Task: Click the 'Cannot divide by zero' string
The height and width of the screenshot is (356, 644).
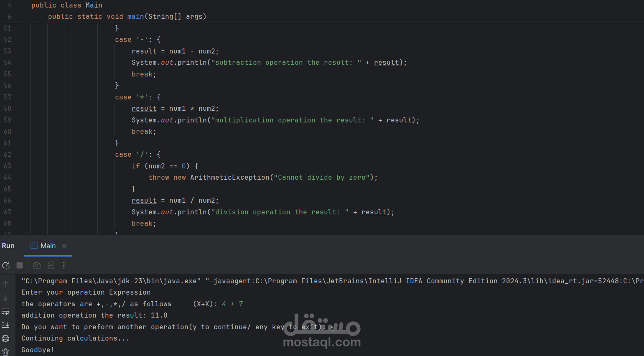Action: click(322, 178)
